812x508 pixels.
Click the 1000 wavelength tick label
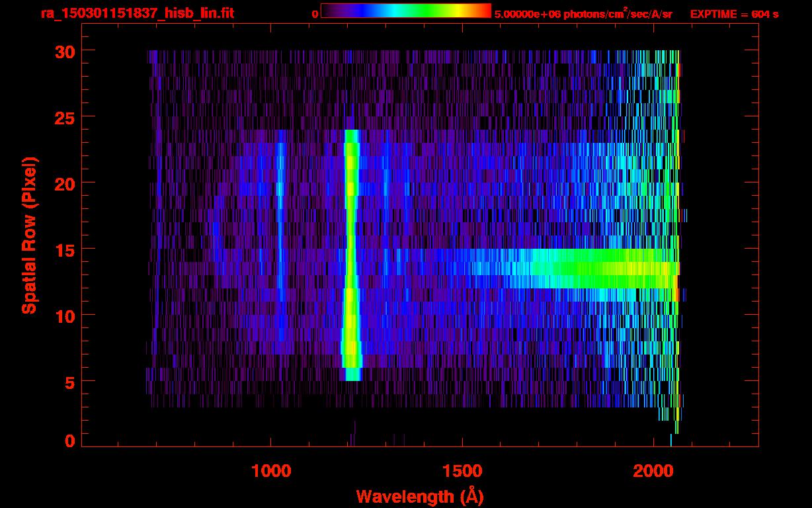coord(271,470)
